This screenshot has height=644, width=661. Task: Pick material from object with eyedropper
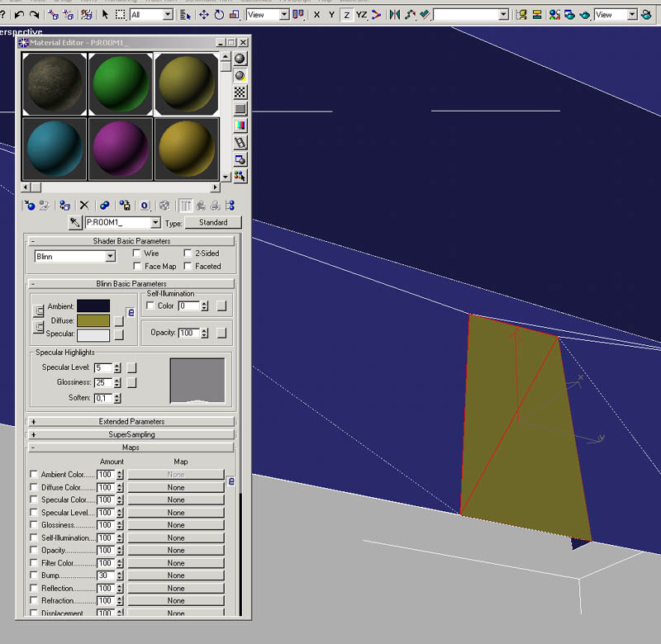[x=74, y=223]
